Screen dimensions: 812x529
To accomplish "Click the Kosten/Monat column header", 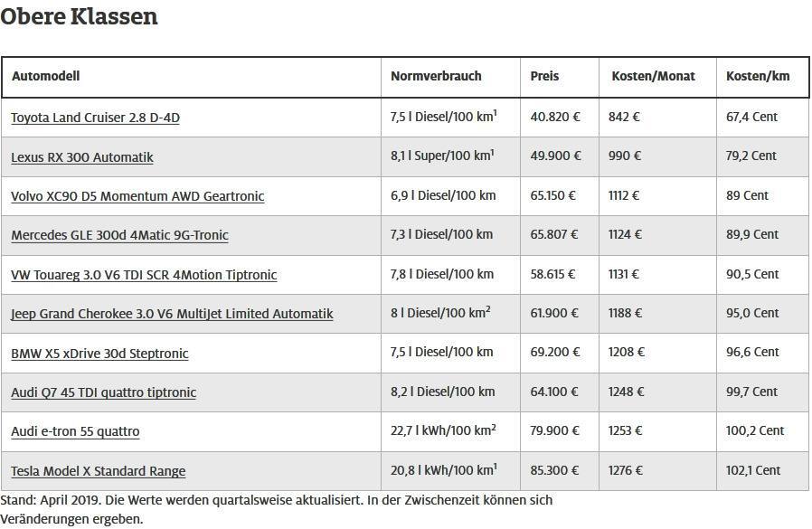I will [654, 76].
